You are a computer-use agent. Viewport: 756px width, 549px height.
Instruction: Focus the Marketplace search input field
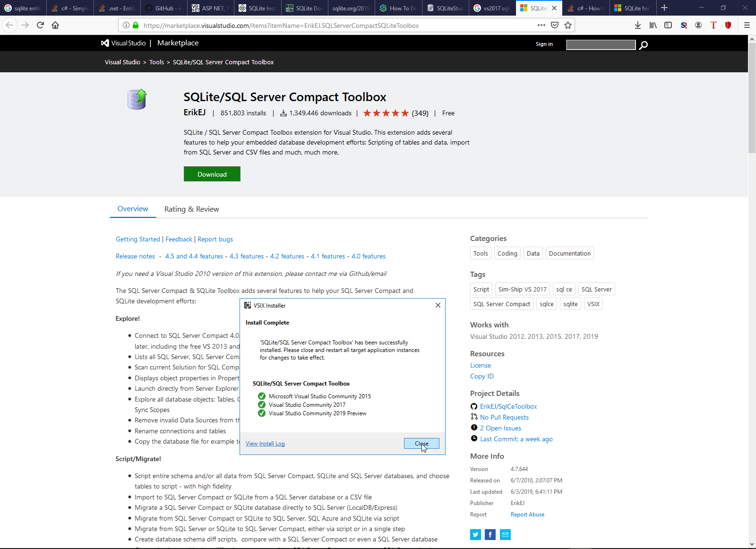coord(601,44)
